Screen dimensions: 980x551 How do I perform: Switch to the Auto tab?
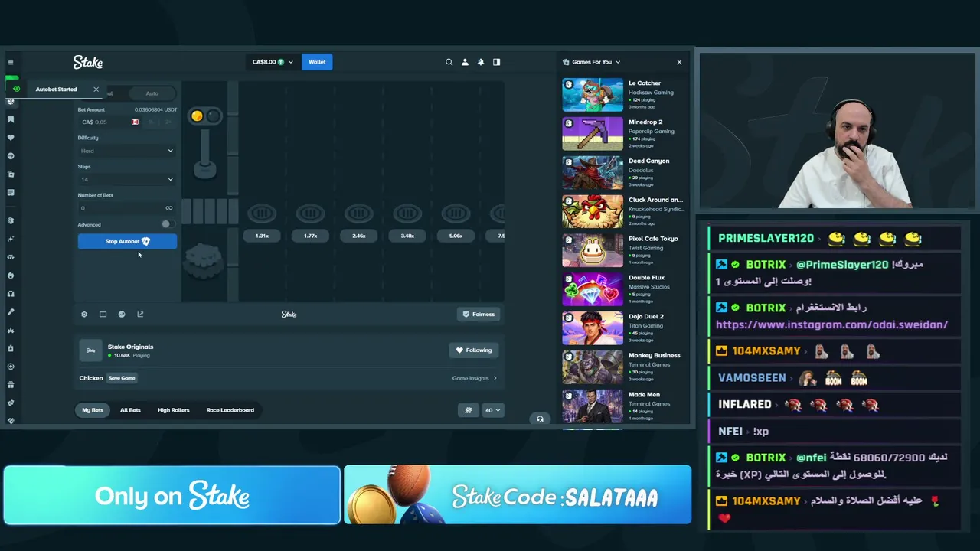coord(152,93)
